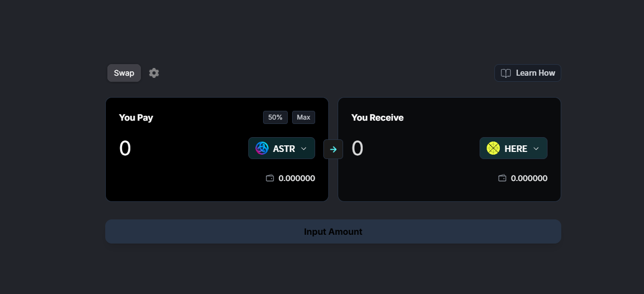Open the HERE token selector
Image resolution: width=644 pixels, height=294 pixels.
pos(514,148)
